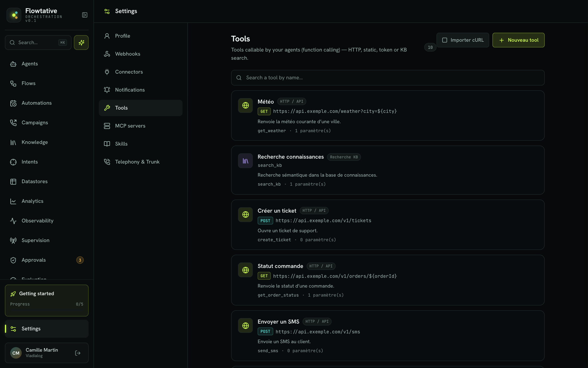Open the Profile settings tab
Viewport: 588px width, 368px height.
point(140,36)
